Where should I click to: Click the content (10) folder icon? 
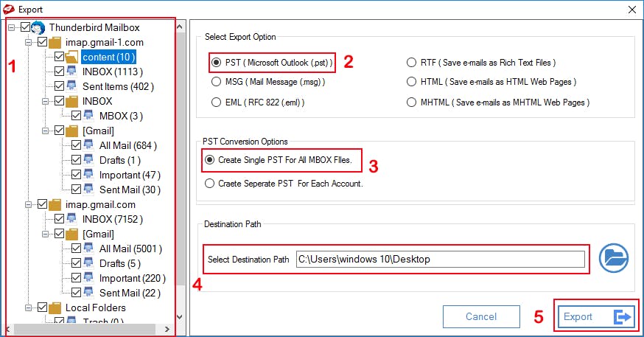click(71, 57)
